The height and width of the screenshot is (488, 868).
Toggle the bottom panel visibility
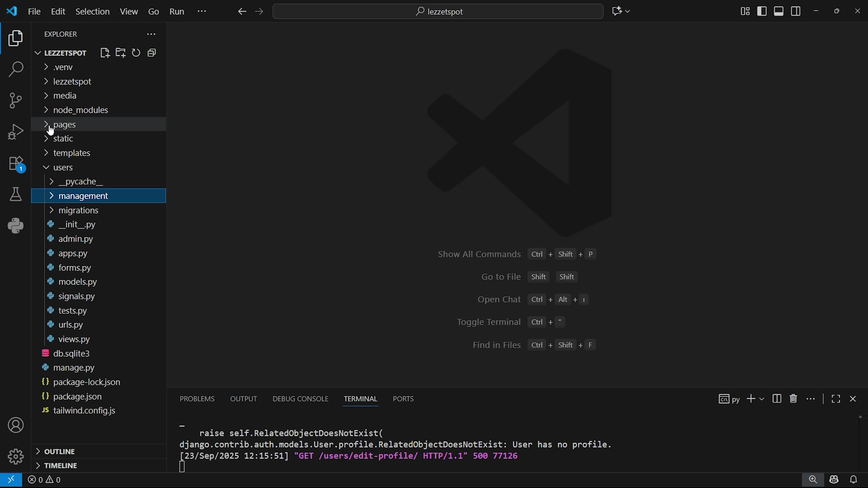(x=778, y=11)
